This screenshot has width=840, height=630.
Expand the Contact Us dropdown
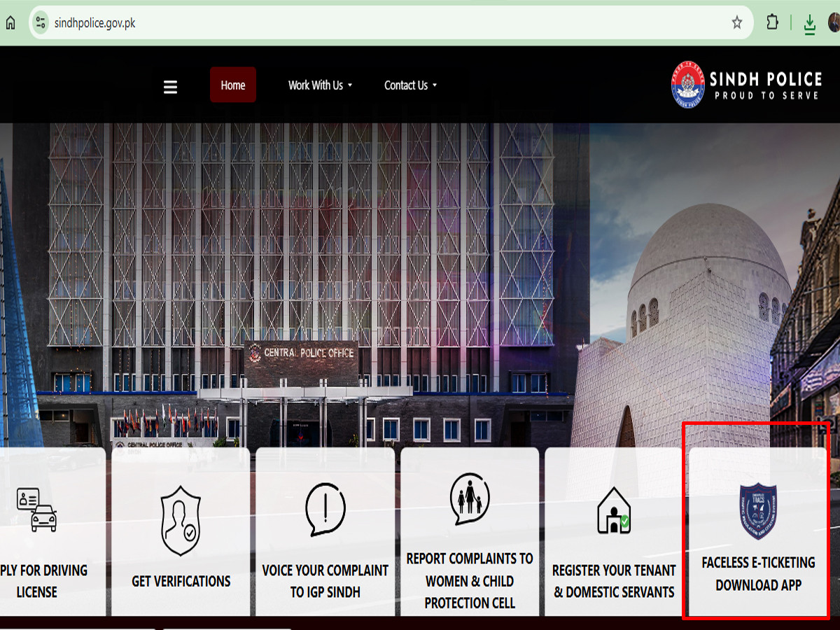tap(410, 85)
